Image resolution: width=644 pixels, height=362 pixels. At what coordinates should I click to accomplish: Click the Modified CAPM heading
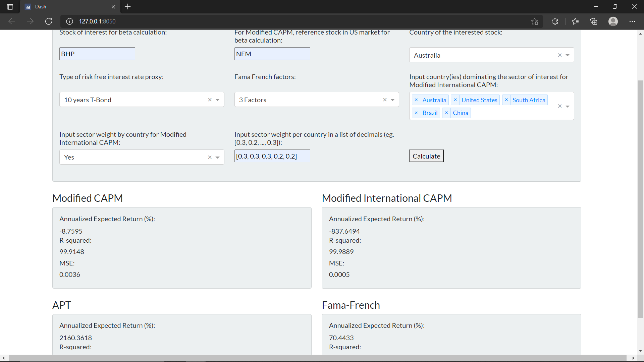[x=88, y=198]
